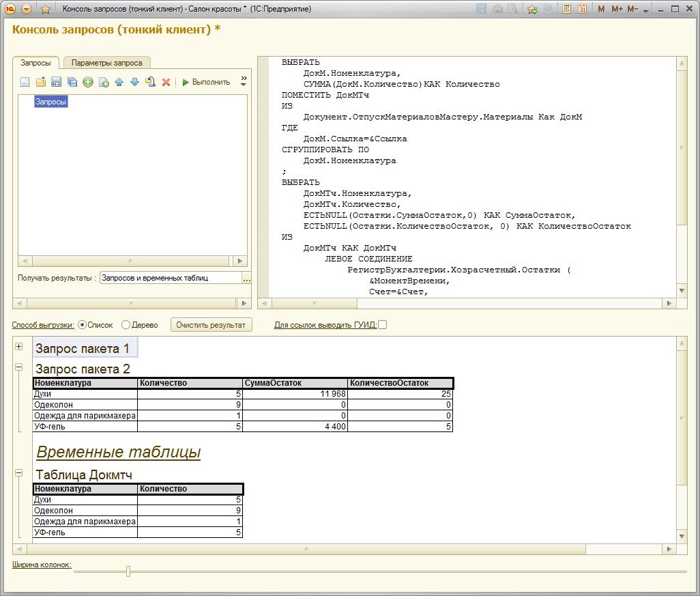Click the faded clipboard star icon

click(548, 9)
